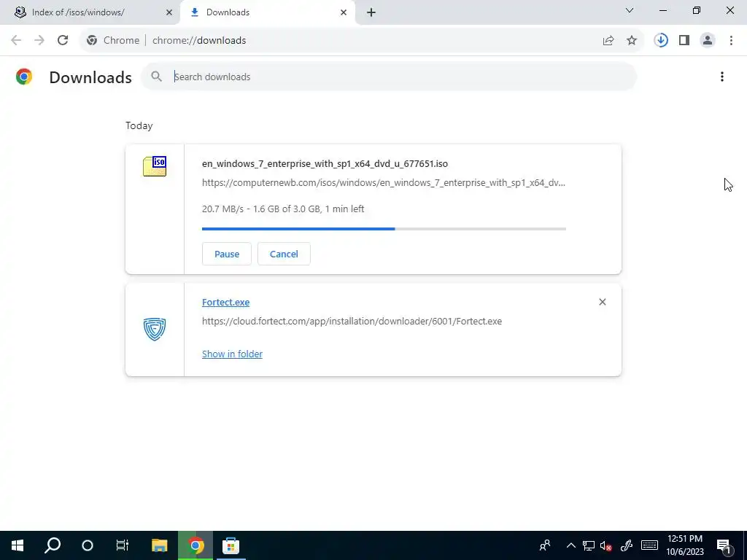Click the Chrome logo beside Downloads
Image resolution: width=747 pixels, height=560 pixels.
tap(24, 77)
